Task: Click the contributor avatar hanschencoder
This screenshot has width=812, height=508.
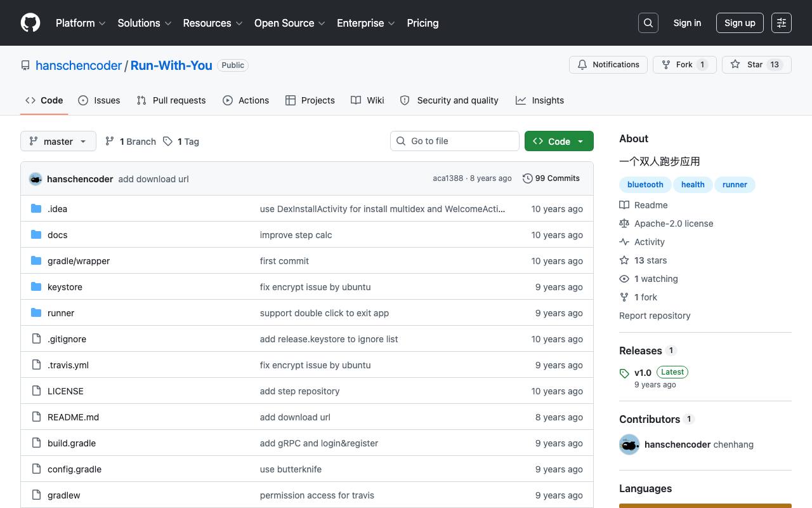Action: pos(629,444)
